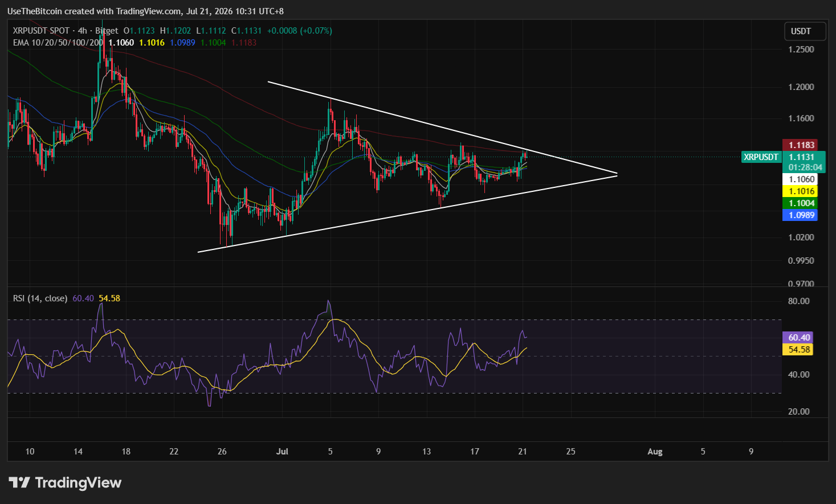The width and height of the screenshot is (836, 504).
Task: Select the blue EMA value 1.0989 in legend
Action: (182, 43)
